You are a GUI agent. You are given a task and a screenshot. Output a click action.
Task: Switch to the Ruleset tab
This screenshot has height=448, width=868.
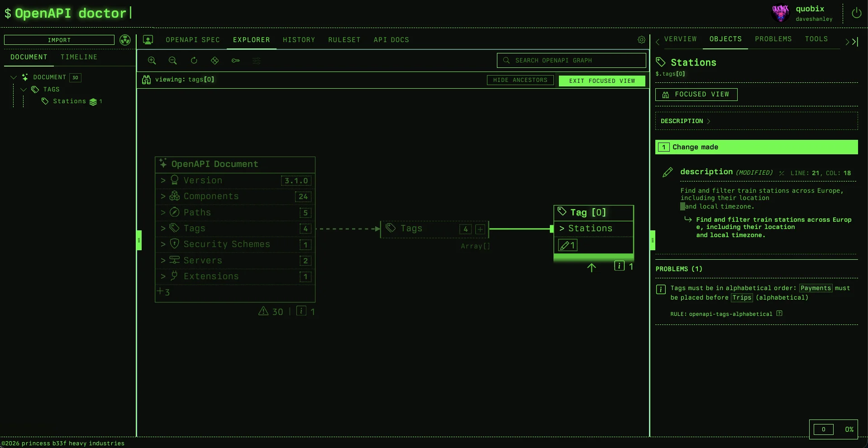[344, 40]
